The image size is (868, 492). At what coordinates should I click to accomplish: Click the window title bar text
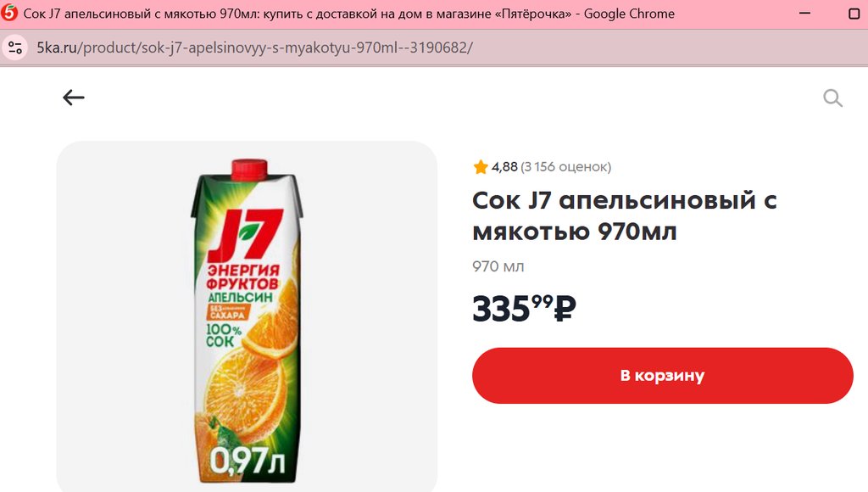tap(348, 14)
